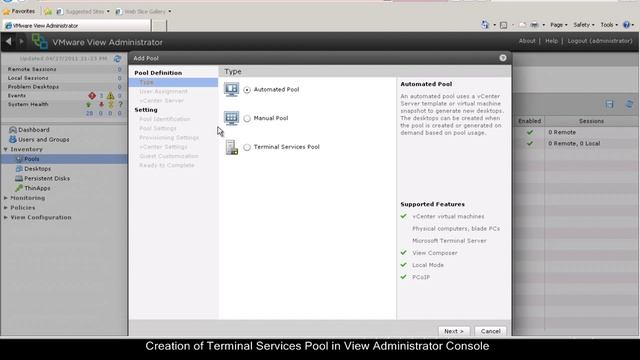Viewport: 640px width, 360px height.
Task: Click the ThinApps key icon
Action: coord(19,188)
